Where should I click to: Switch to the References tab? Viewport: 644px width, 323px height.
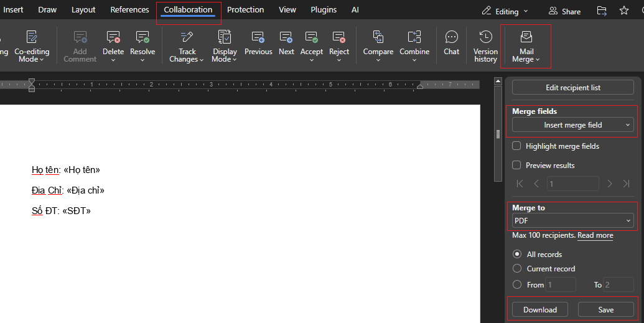tap(129, 10)
